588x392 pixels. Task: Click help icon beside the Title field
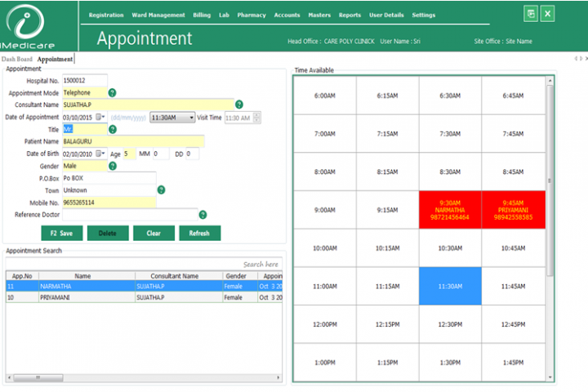tap(113, 129)
